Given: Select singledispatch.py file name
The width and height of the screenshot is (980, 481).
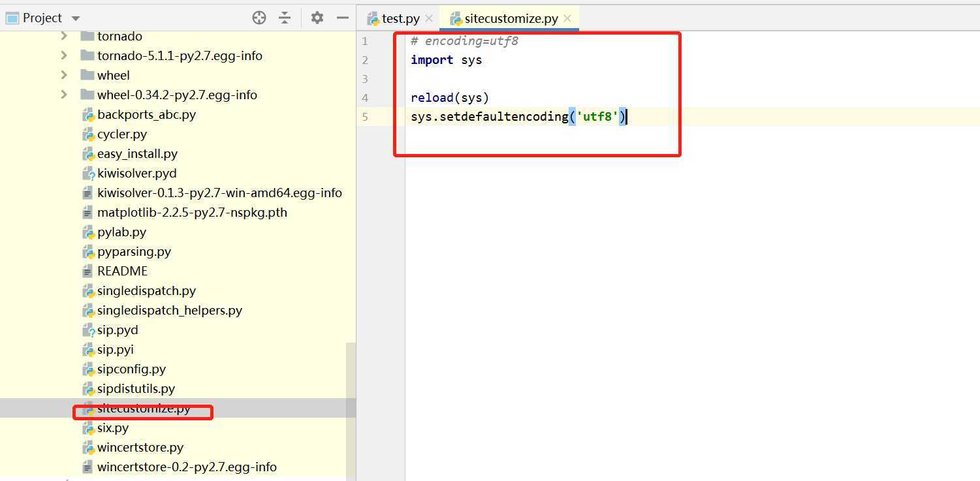Looking at the screenshot, I should point(146,290).
